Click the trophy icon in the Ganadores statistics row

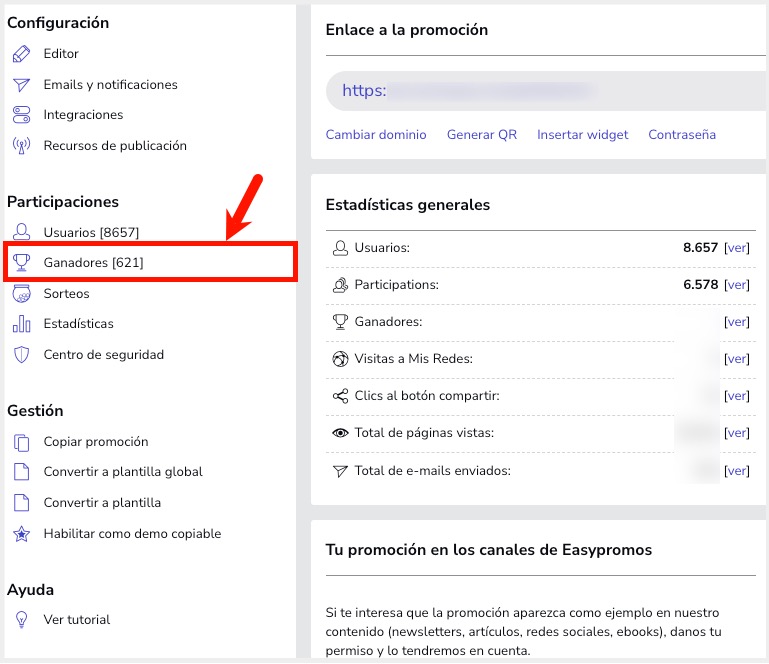(x=340, y=322)
